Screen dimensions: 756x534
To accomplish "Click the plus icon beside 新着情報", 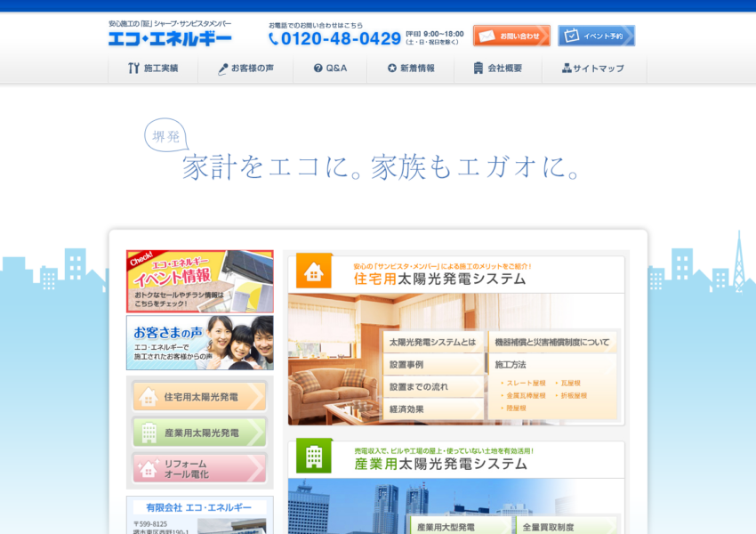I will click(x=391, y=69).
